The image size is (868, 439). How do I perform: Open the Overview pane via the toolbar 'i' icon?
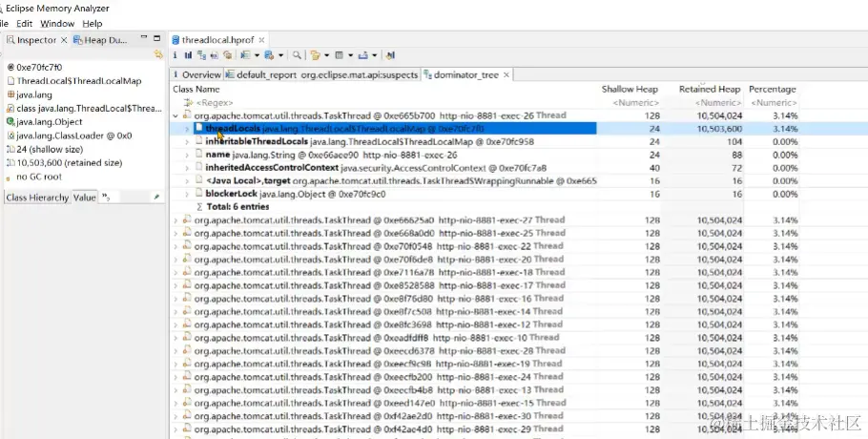pyautogui.click(x=175, y=55)
